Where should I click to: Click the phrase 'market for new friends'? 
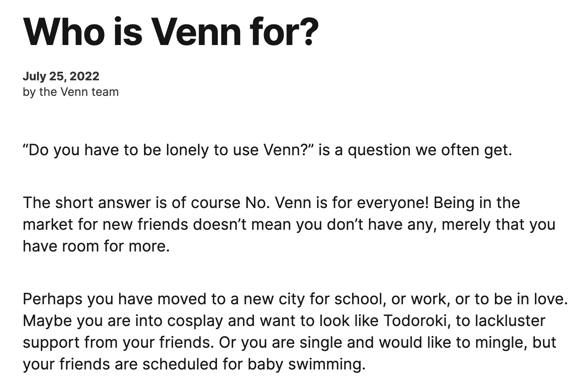point(106,224)
